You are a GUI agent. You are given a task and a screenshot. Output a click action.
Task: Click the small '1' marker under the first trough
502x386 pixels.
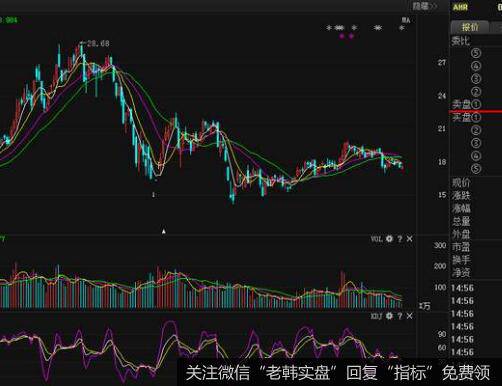[153, 194]
